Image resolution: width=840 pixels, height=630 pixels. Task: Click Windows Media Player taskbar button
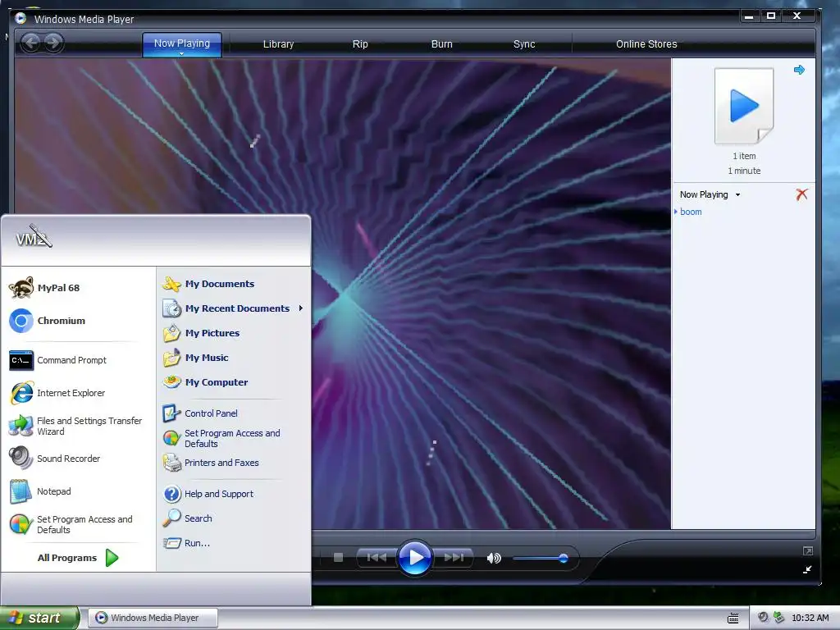point(153,618)
